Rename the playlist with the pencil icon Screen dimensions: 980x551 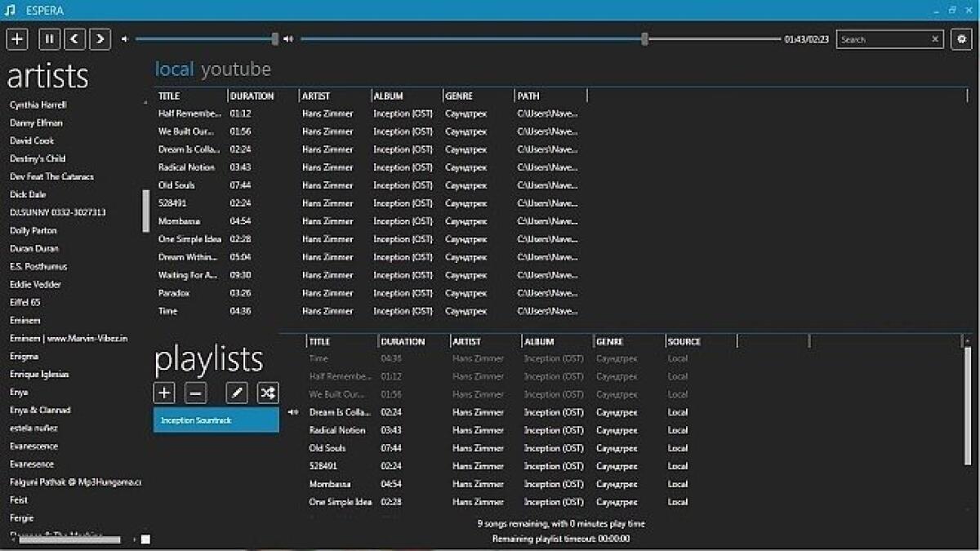tap(236, 393)
